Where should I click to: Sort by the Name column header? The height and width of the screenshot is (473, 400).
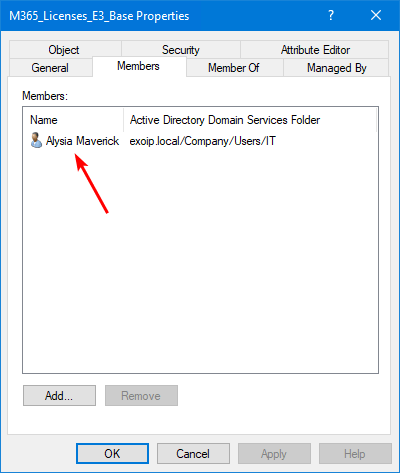(x=74, y=120)
